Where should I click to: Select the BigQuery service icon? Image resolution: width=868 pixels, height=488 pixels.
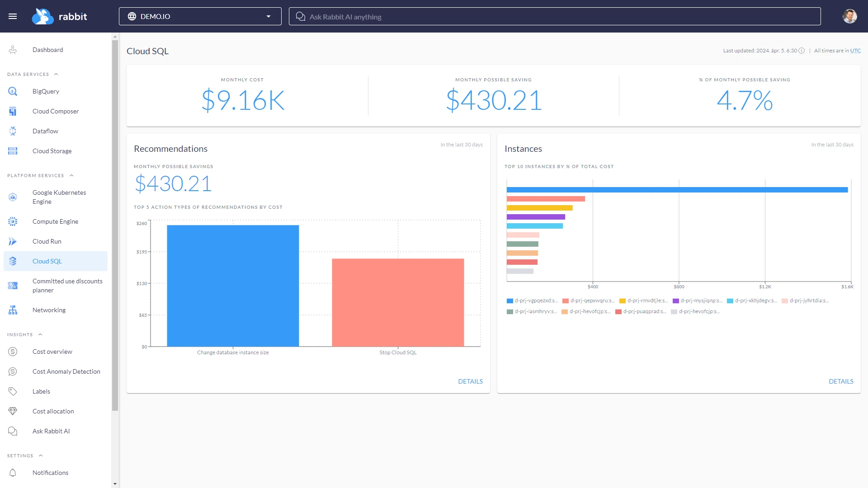(12, 91)
